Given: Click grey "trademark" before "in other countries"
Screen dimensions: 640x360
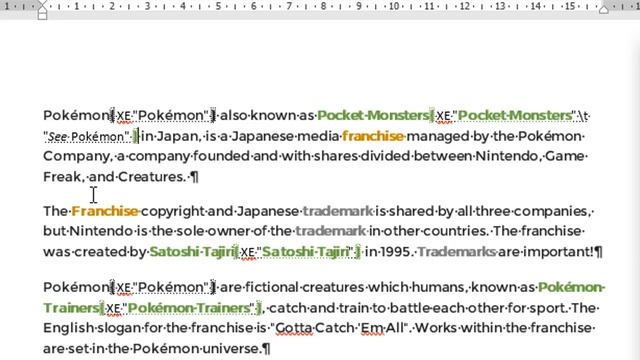Looking at the screenshot, I should coord(331,231).
